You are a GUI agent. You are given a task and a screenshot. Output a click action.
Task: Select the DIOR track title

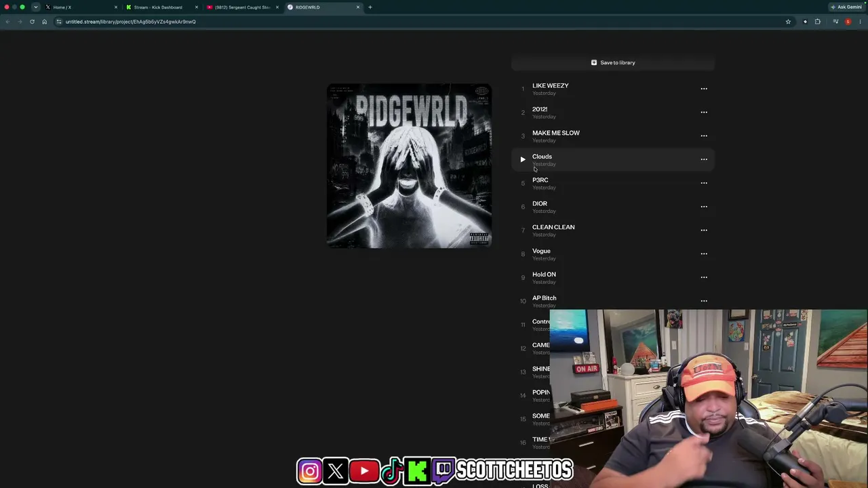click(540, 203)
